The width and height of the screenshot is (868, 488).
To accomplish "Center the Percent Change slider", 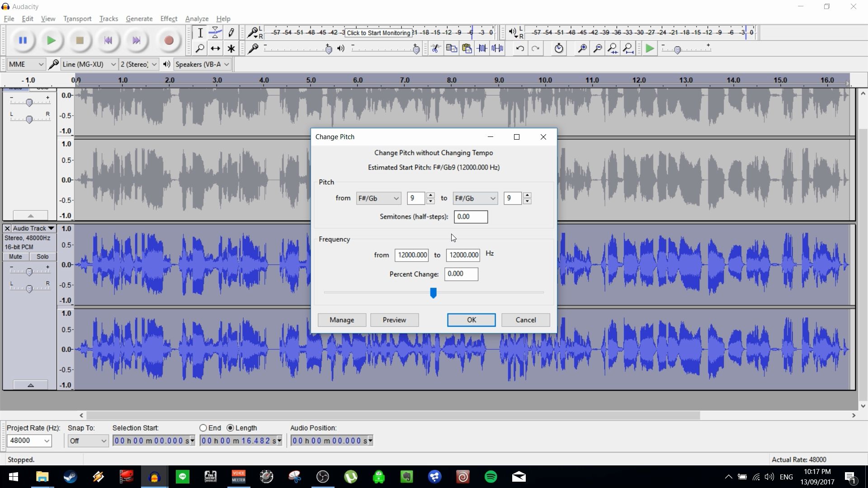I will point(434,293).
